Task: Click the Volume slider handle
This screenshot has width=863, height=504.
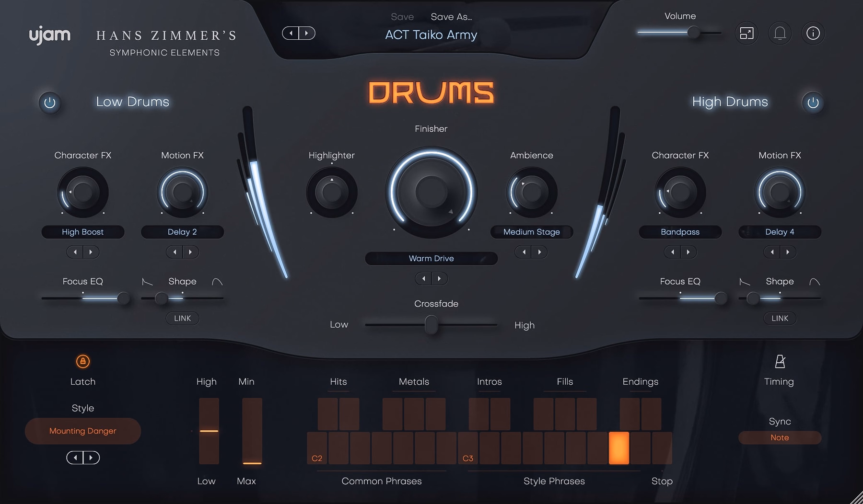Action: [693, 33]
